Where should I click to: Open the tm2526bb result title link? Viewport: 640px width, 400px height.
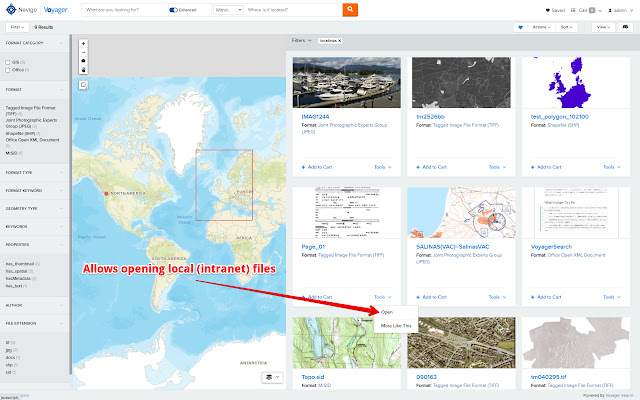click(x=430, y=117)
